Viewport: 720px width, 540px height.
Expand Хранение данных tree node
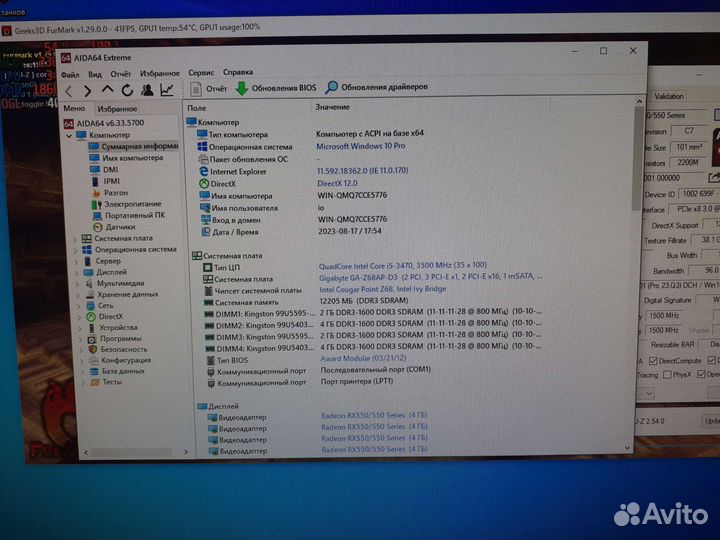coord(78,295)
